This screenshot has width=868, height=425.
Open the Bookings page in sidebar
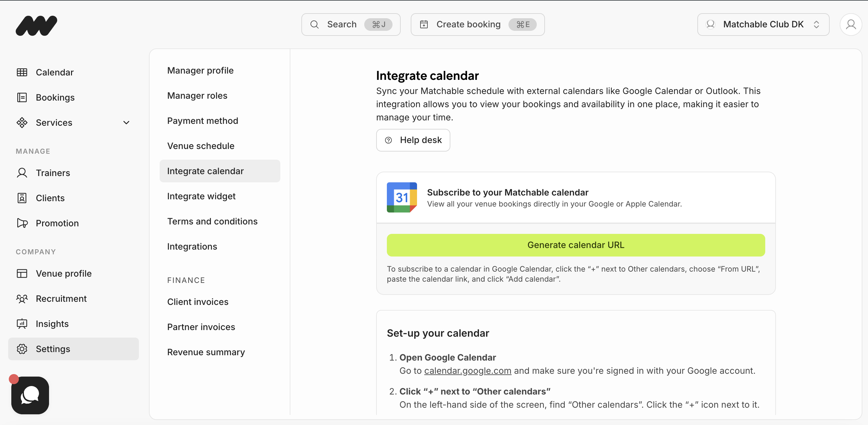55,97
